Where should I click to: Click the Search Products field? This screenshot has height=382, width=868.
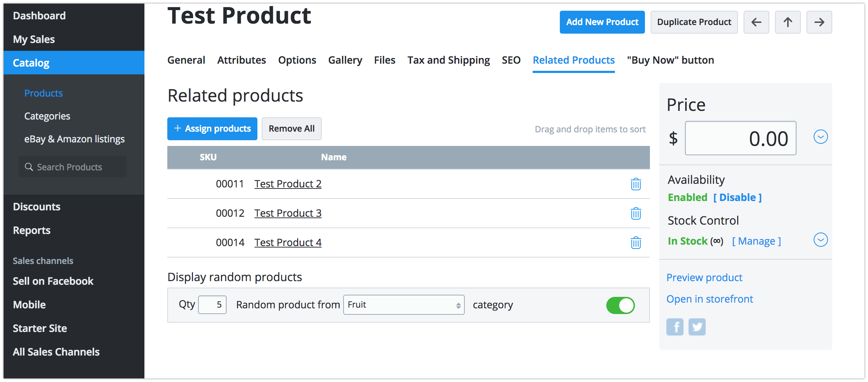73,167
